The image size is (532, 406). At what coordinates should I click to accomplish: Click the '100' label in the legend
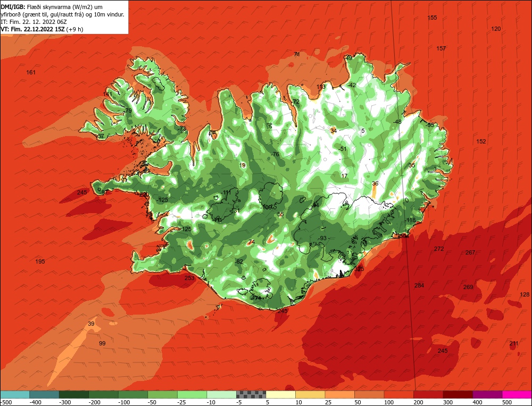tap(389, 402)
